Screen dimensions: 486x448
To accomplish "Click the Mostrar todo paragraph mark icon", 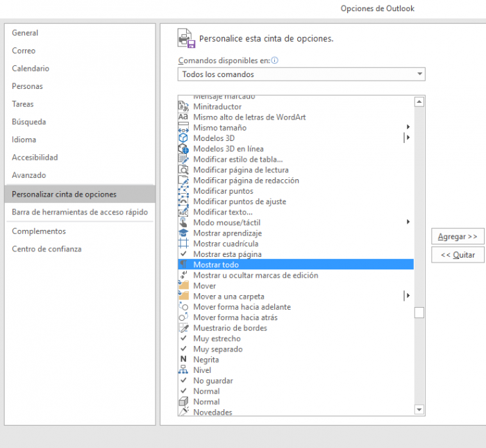I will [183, 265].
